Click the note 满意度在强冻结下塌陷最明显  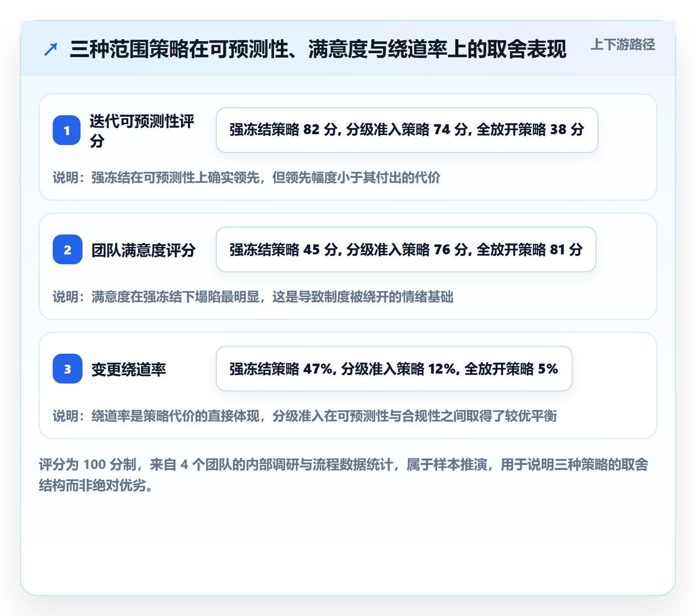[x=253, y=297]
